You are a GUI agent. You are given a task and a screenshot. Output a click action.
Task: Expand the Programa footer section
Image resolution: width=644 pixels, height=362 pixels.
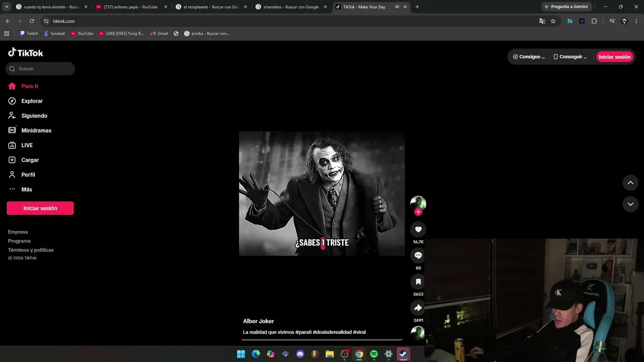tap(19, 241)
